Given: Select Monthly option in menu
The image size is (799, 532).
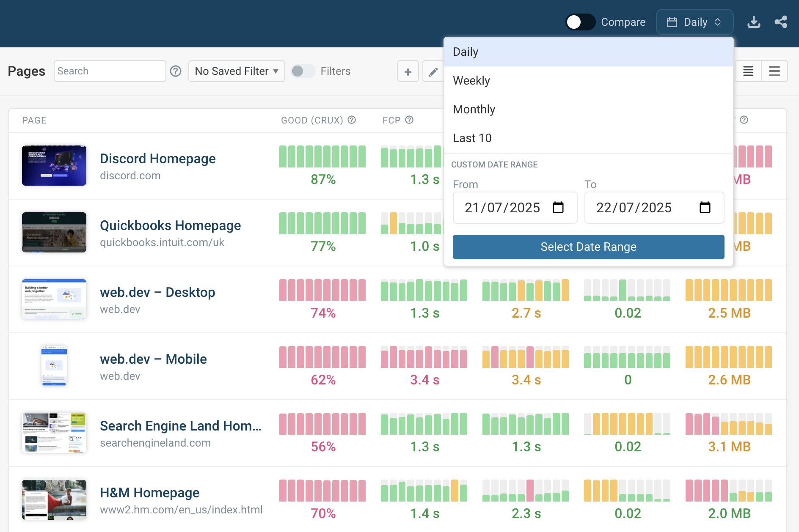Looking at the screenshot, I should 588,109.
